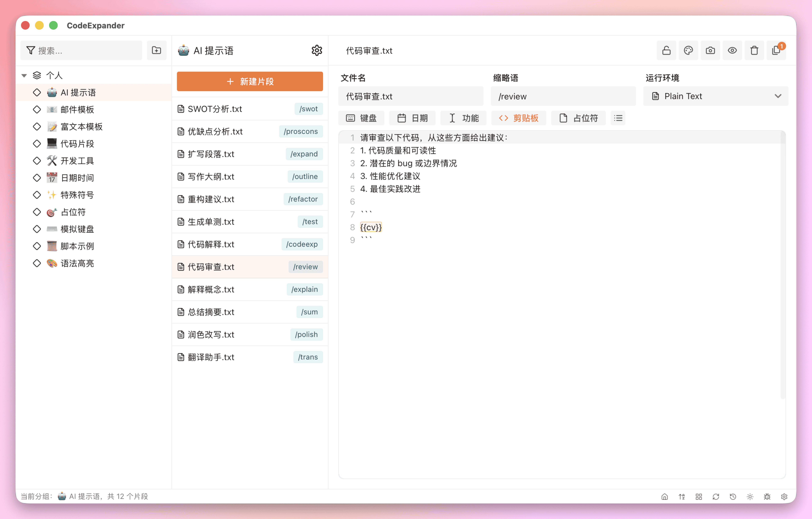
Task: Click the camera snapshot icon in top toolbar
Action: [710, 51]
